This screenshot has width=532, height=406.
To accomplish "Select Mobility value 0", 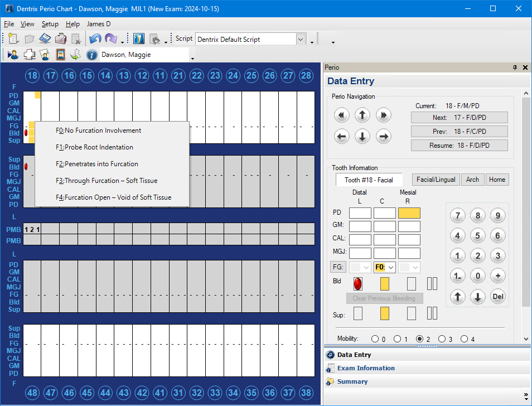I will pyautogui.click(x=375, y=339).
